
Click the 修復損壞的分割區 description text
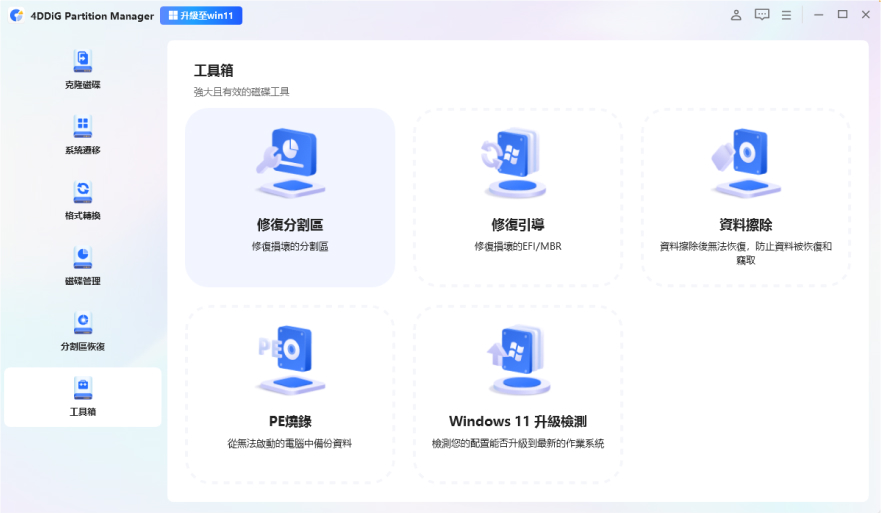pyautogui.click(x=290, y=246)
